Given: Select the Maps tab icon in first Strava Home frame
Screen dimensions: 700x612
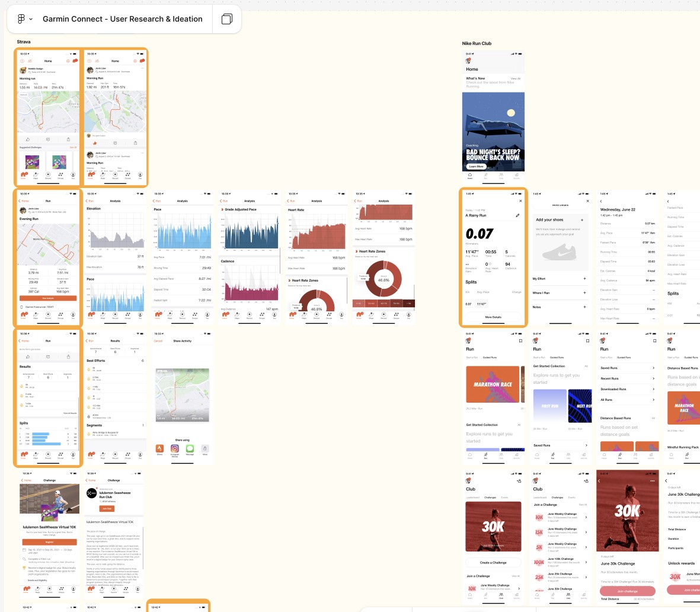Looking at the screenshot, I should click(36, 175).
